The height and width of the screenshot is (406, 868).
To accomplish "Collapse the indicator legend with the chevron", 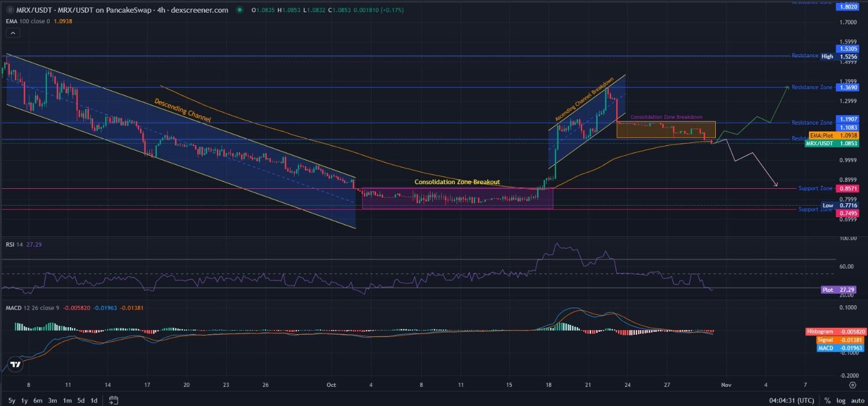I will pos(13,33).
